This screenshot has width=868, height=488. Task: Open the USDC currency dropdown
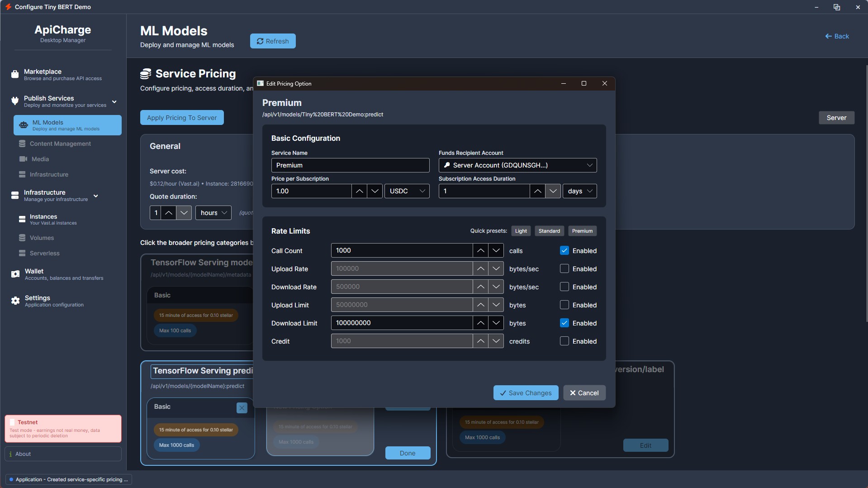pyautogui.click(x=407, y=191)
